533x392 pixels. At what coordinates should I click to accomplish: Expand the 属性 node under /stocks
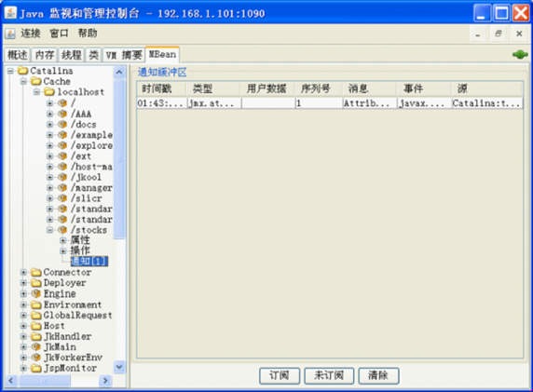tap(62, 240)
